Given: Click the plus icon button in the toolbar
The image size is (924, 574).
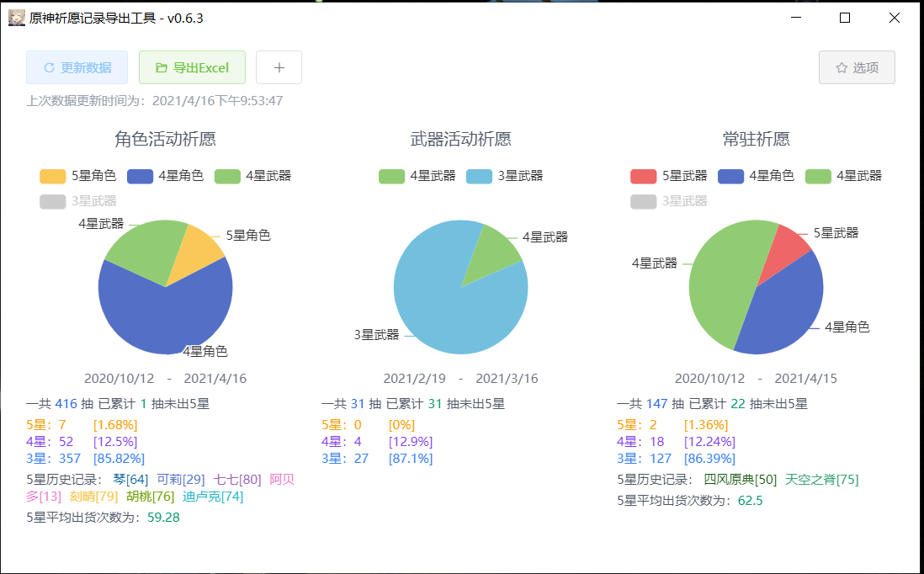Looking at the screenshot, I should coord(279,67).
